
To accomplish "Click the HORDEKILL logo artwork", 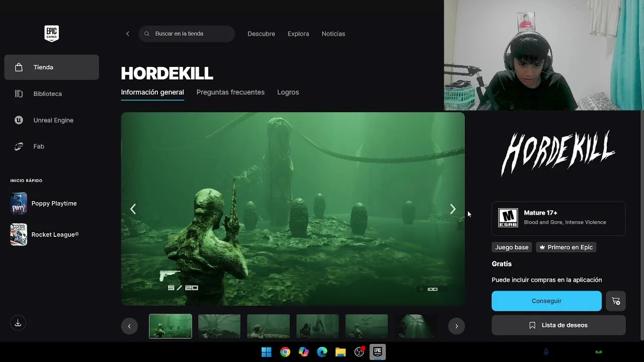I will [558, 153].
